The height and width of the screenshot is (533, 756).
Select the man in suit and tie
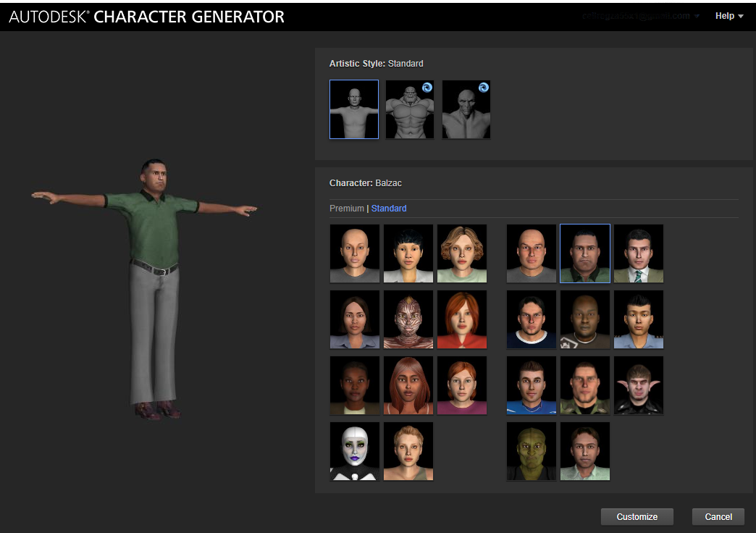click(639, 253)
